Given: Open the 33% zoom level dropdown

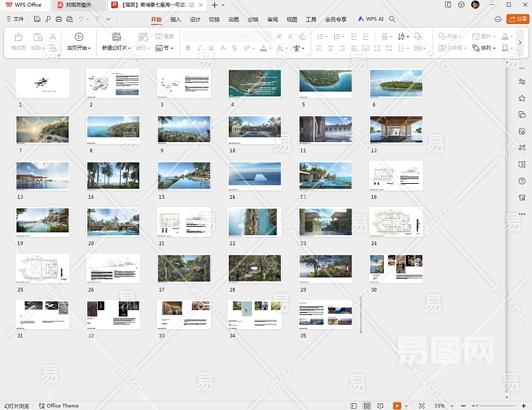Looking at the screenshot, I should [x=442, y=406].
